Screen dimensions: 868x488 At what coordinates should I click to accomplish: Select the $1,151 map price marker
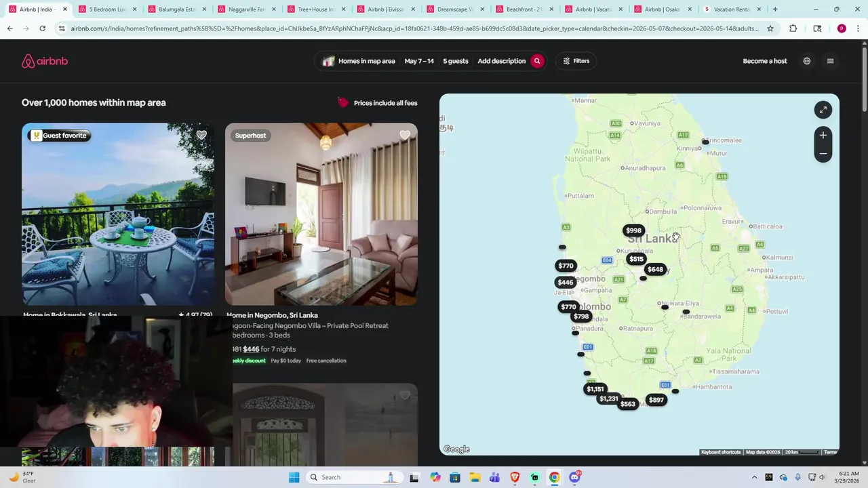coord(595,389)
